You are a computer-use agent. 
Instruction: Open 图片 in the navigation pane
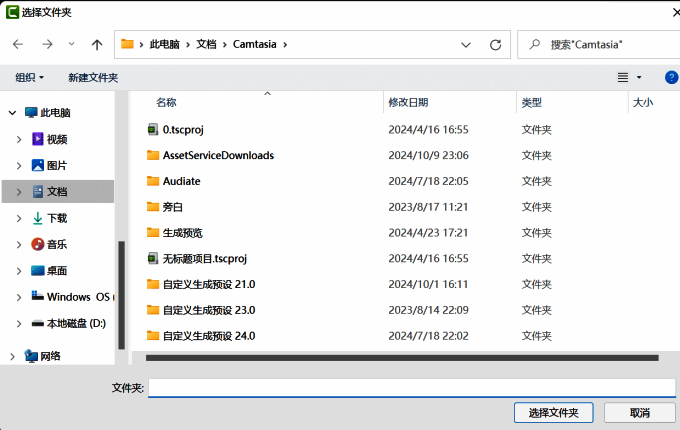(x=57, y=165)
